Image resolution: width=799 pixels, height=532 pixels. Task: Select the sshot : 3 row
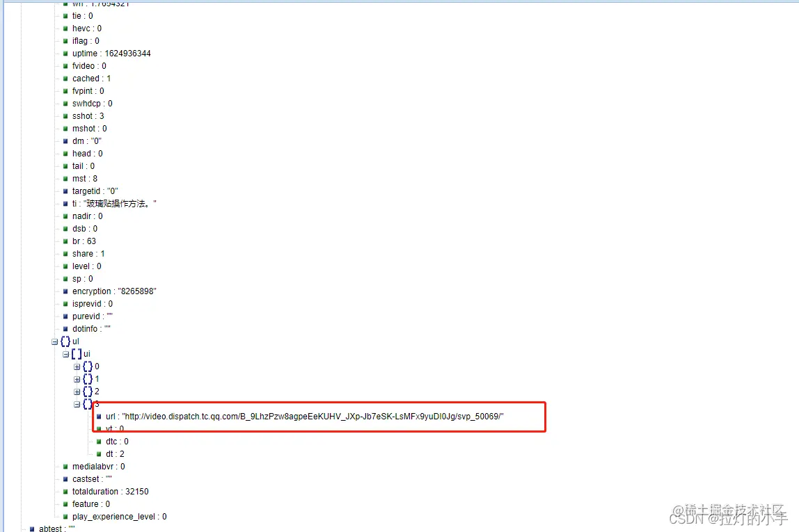pos(88,116)
